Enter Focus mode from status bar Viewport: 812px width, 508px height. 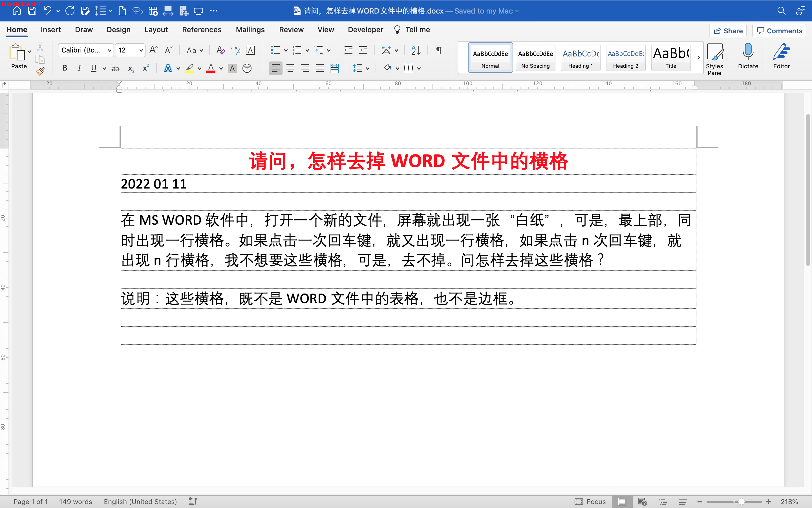point(590,502)
